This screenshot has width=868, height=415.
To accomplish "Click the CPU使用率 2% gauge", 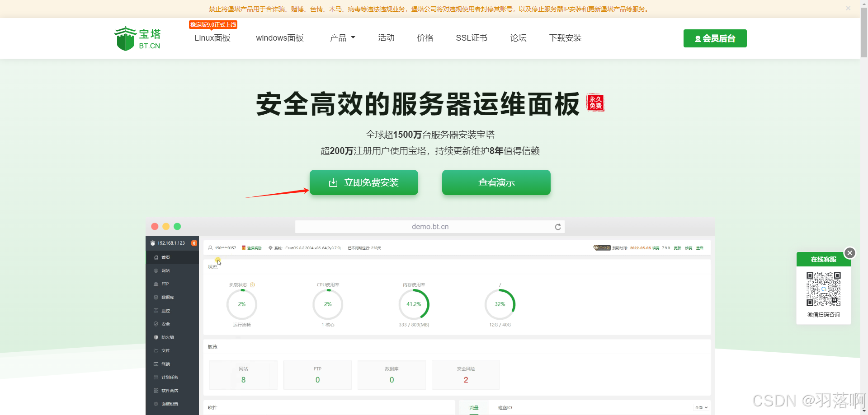I will pos(328,304).
